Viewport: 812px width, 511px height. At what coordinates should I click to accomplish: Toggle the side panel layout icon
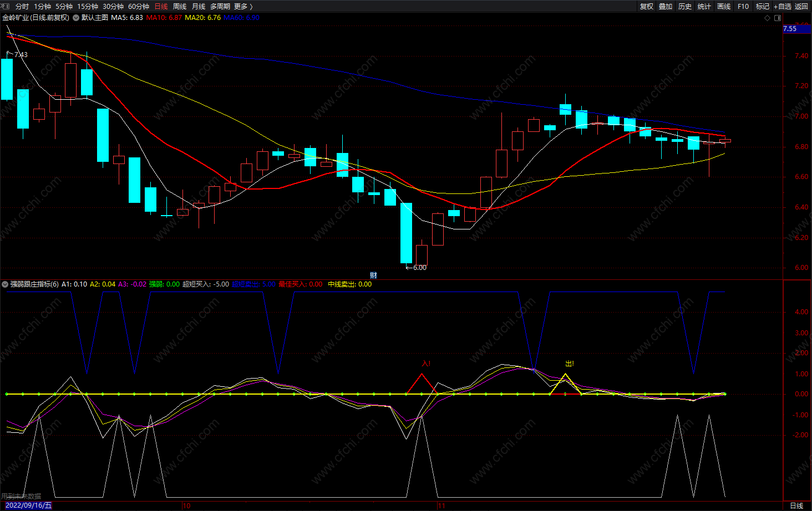[x=778, y=18]
